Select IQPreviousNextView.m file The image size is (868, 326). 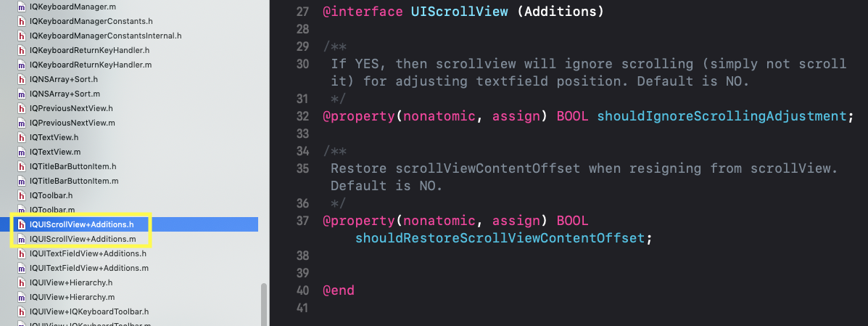tap(73, 123)
